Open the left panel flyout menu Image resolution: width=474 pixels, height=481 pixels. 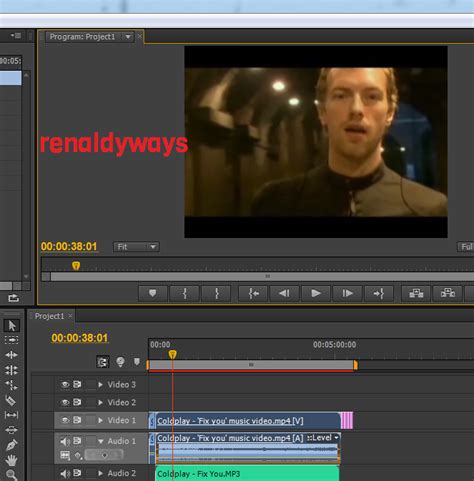(x=16, y=35)
